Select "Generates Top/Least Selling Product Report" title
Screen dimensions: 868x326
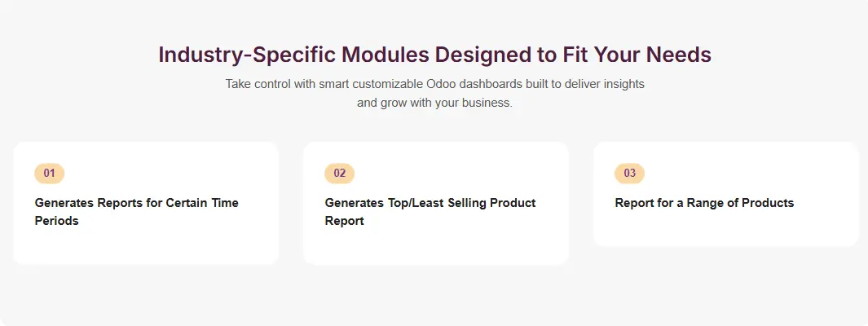430,211
